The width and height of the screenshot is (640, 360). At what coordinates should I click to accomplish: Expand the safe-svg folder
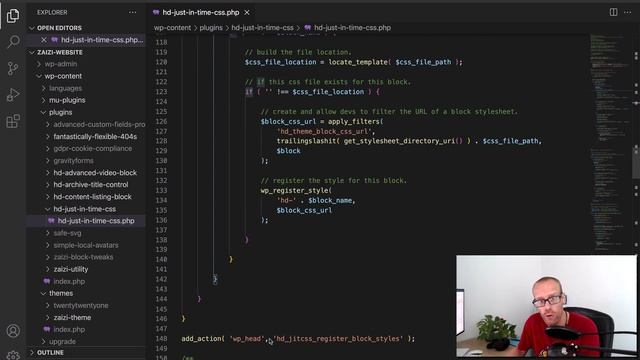coord(67,233)
